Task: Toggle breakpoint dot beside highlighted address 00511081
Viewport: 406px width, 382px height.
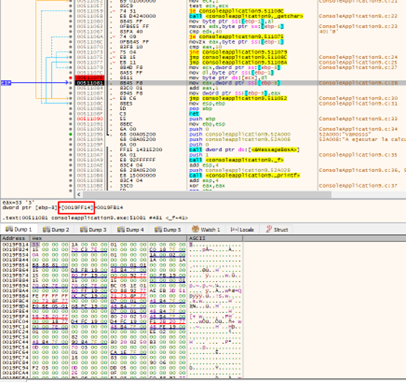Action: click(x=70, y=83)
